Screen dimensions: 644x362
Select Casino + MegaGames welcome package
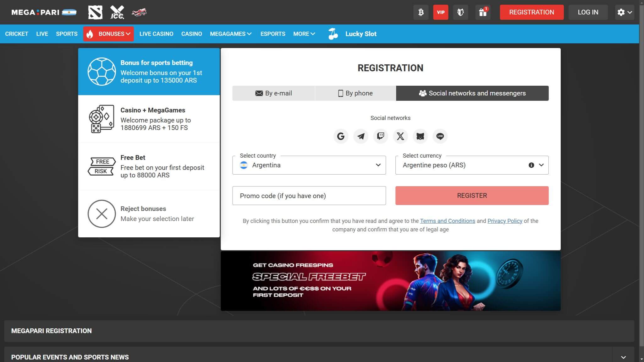click(x=149, y=119)
